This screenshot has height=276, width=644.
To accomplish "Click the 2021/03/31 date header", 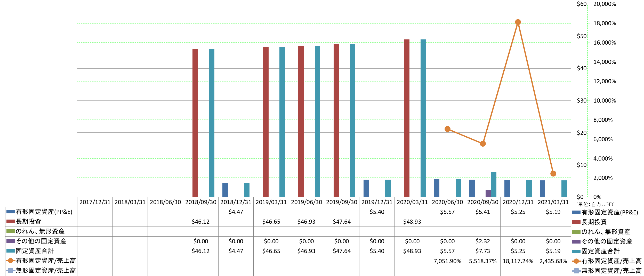I will [x=553, y=202].
